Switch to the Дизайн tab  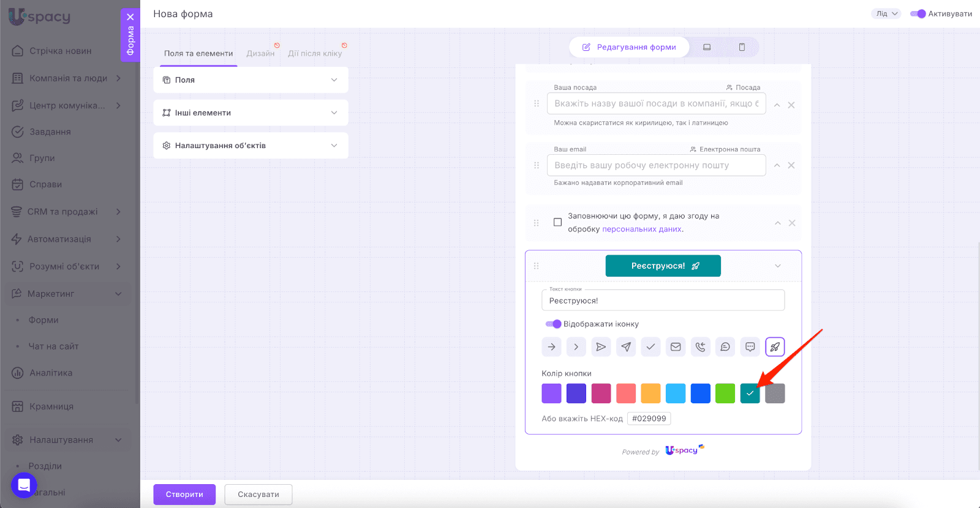click(260, 53)
